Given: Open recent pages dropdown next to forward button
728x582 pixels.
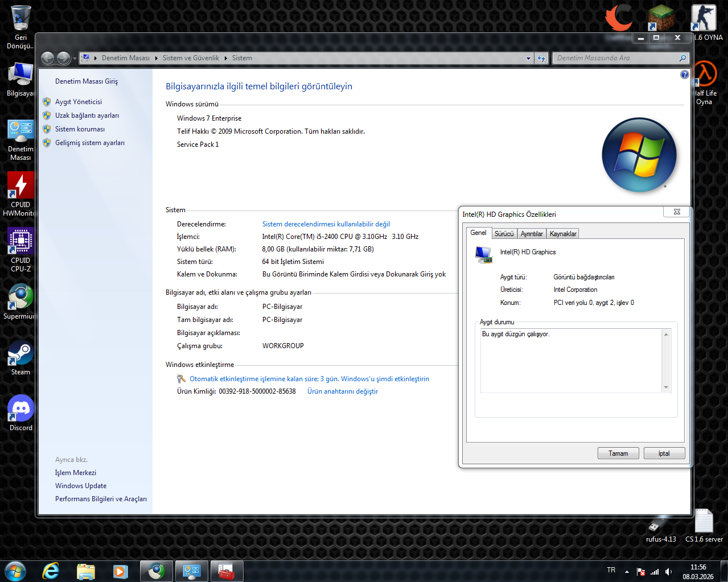Looking at the screenshot, I should pos(75,58).
